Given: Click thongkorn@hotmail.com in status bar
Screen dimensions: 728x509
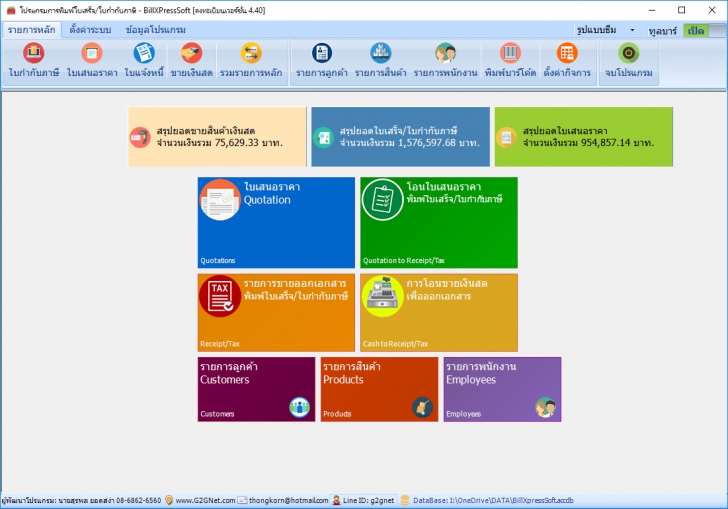Looking at the screenshot, I should [x=288, y=500].
